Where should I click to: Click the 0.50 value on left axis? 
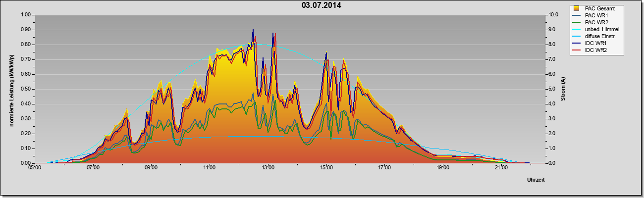26,89
